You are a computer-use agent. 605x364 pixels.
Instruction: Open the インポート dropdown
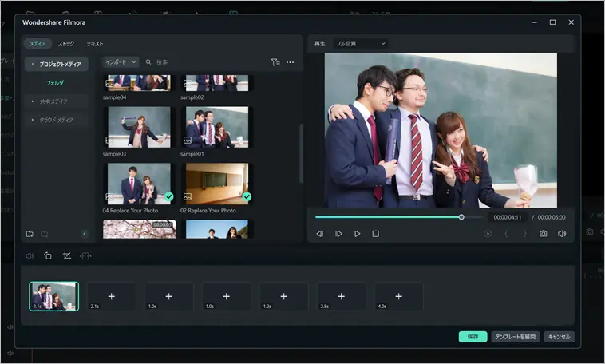[121, 61]
